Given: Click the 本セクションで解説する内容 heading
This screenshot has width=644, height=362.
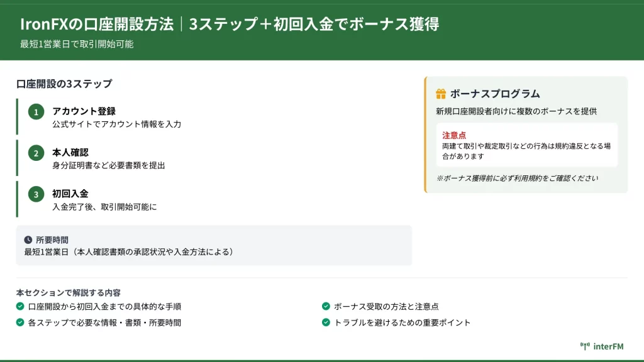Looking at the screenshot, I should click(69, 292).
